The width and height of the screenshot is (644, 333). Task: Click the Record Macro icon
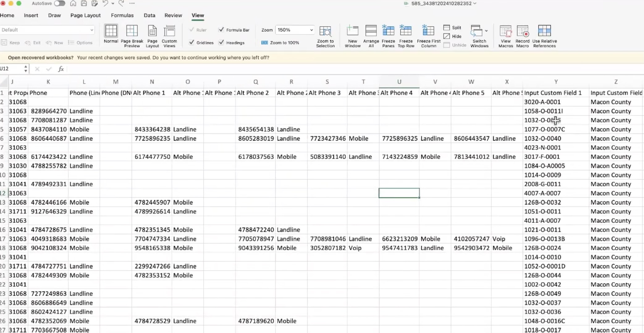(x=522, y=31)
